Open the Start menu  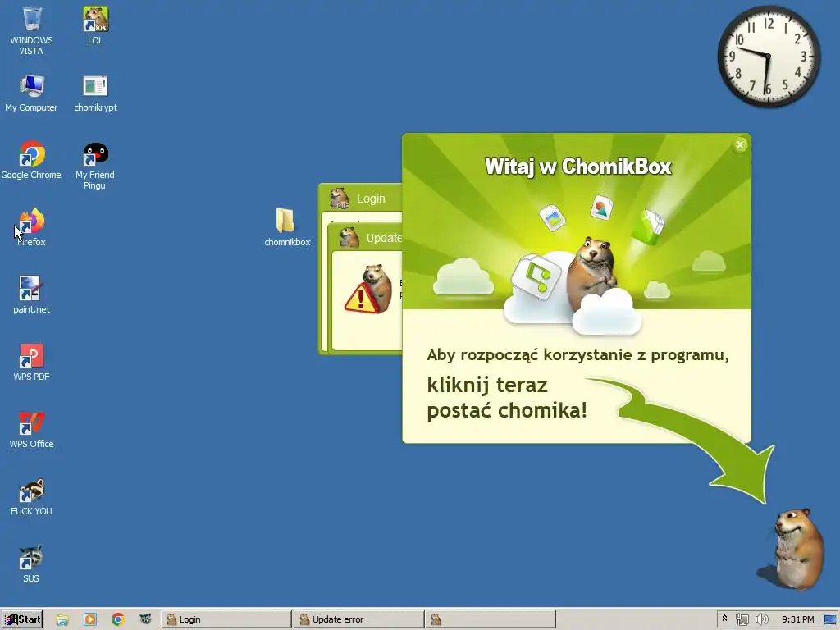pyautogui.click(x=22, y=619)
